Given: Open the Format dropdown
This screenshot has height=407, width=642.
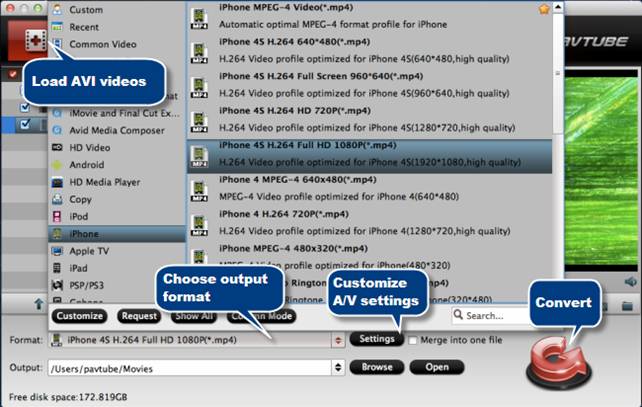Looking at the screenshot, I should tap(197, 340).
